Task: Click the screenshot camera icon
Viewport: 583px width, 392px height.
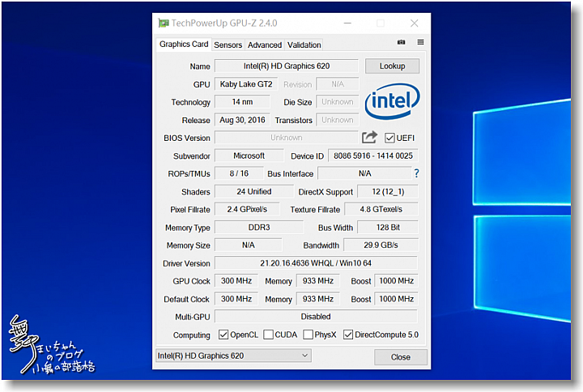Action: tap(401, 42)
